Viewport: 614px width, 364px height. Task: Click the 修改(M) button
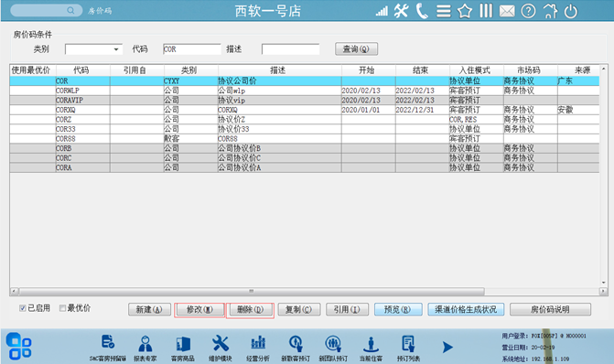coord(199,310)
